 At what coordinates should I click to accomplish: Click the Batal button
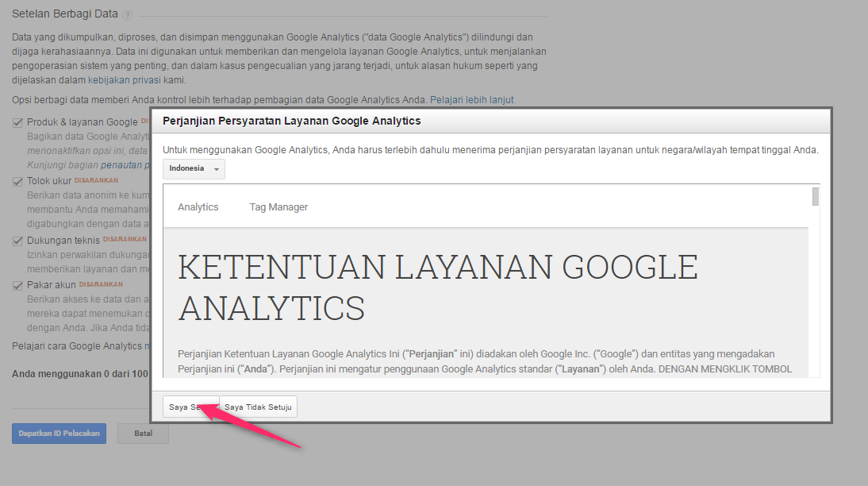point(143,434)
